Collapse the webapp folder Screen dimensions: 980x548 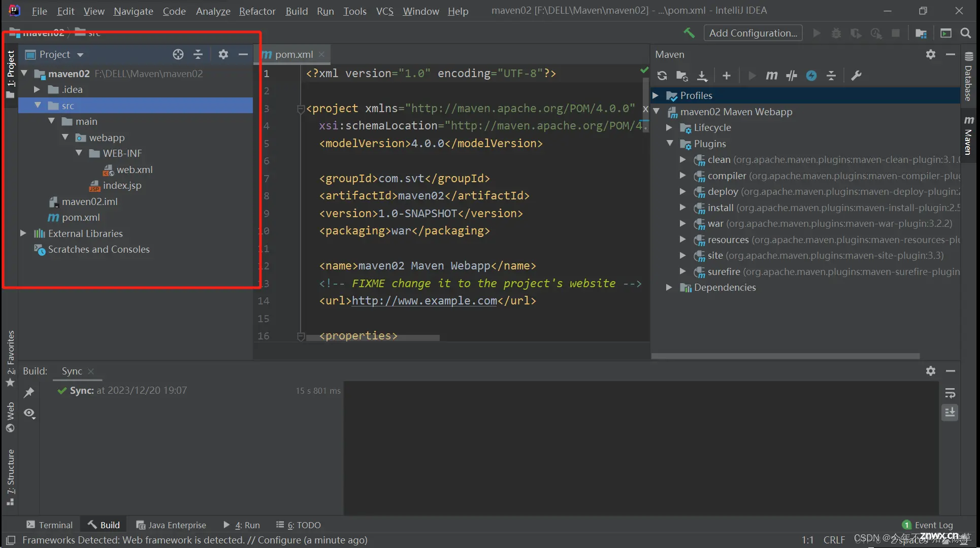(65, 137)
